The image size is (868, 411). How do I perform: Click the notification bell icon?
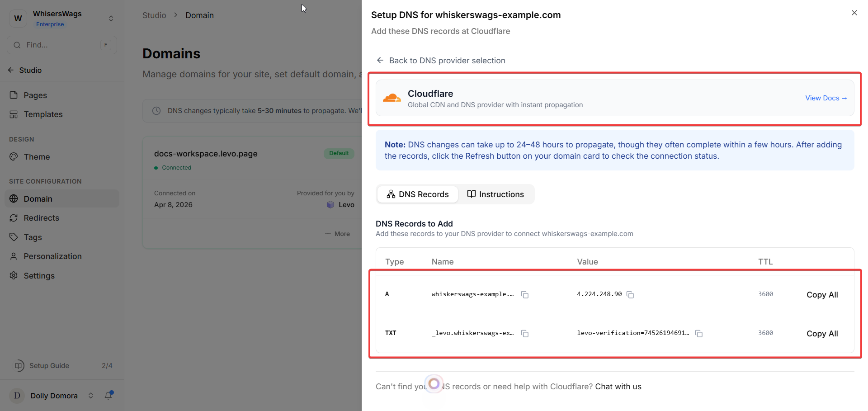click(108, 396)
